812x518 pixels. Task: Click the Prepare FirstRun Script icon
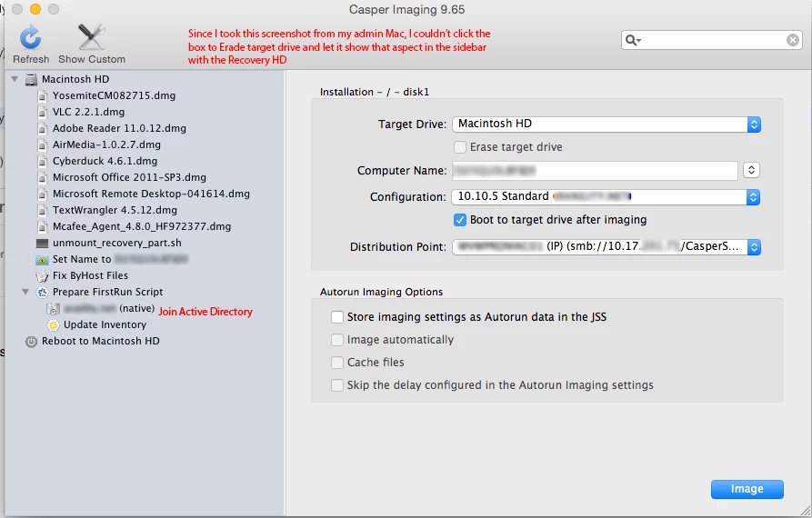point(42,293)
